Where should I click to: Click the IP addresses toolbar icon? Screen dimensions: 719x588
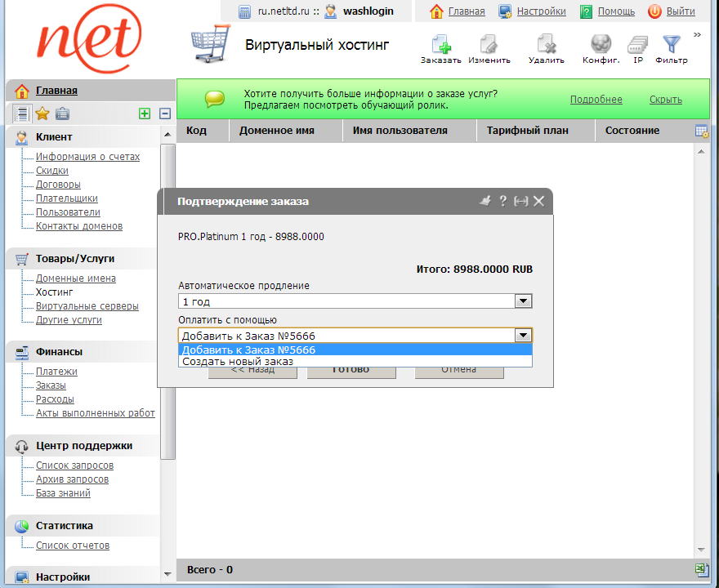coord(638,46)
